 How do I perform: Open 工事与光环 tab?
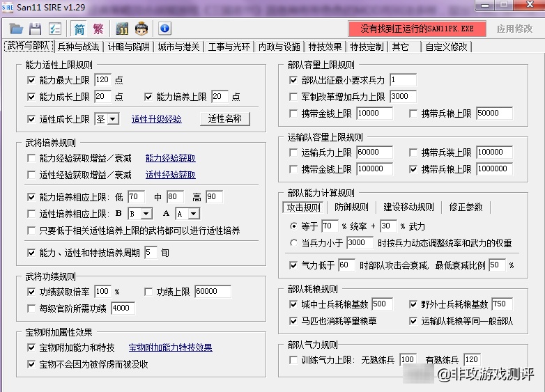(229, 47)
